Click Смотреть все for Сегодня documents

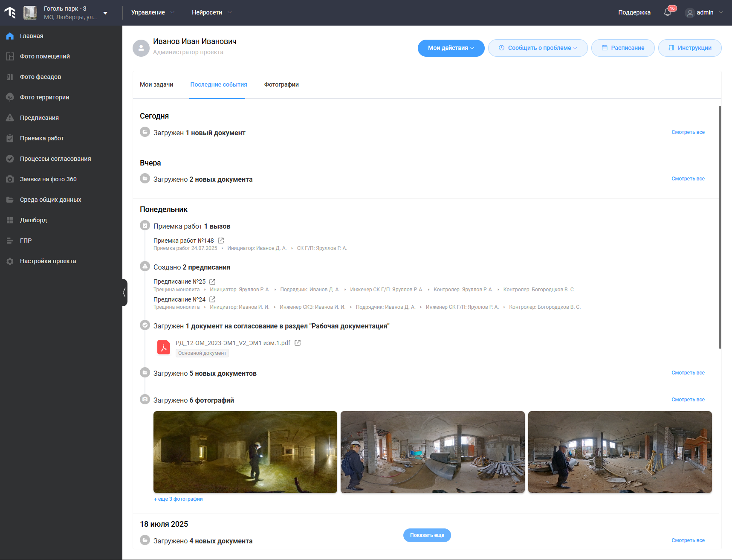tap(688, 132)
